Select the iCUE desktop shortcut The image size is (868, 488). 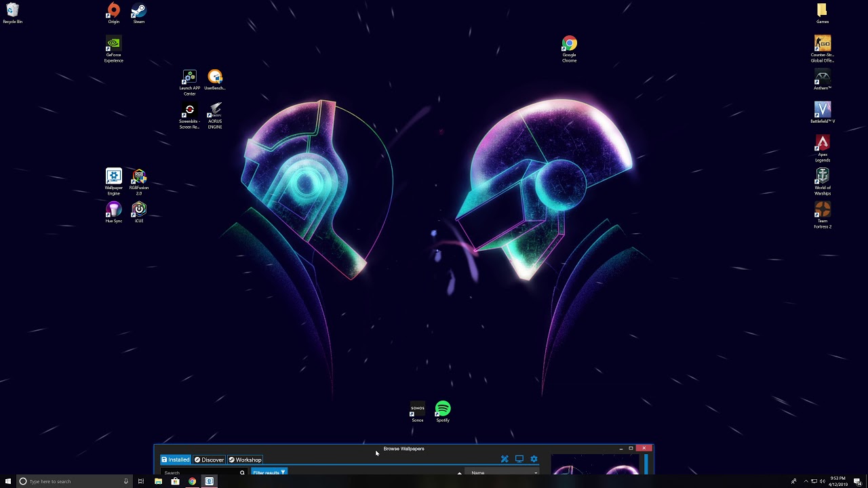click(139, 213)
